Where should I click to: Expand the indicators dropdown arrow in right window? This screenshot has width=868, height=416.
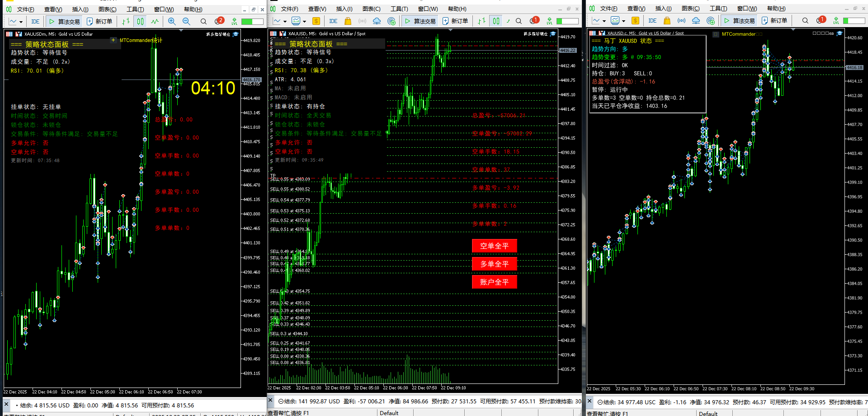(623, 21)
